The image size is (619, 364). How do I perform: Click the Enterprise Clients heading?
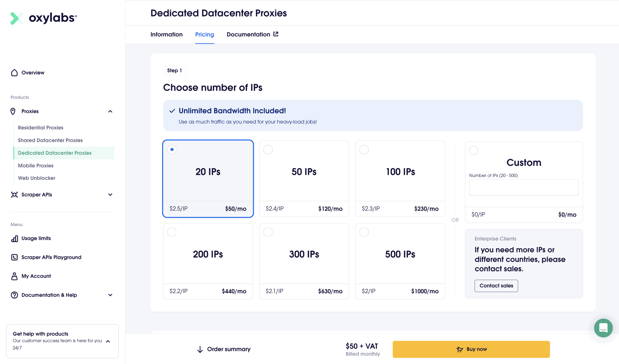tap(495, 239)
